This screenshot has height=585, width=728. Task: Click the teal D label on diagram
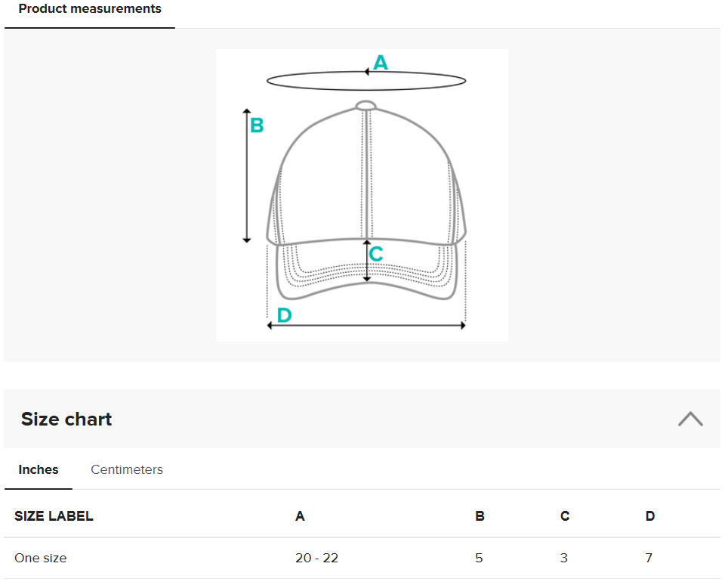pyautogui.click(x=284, y=315)
